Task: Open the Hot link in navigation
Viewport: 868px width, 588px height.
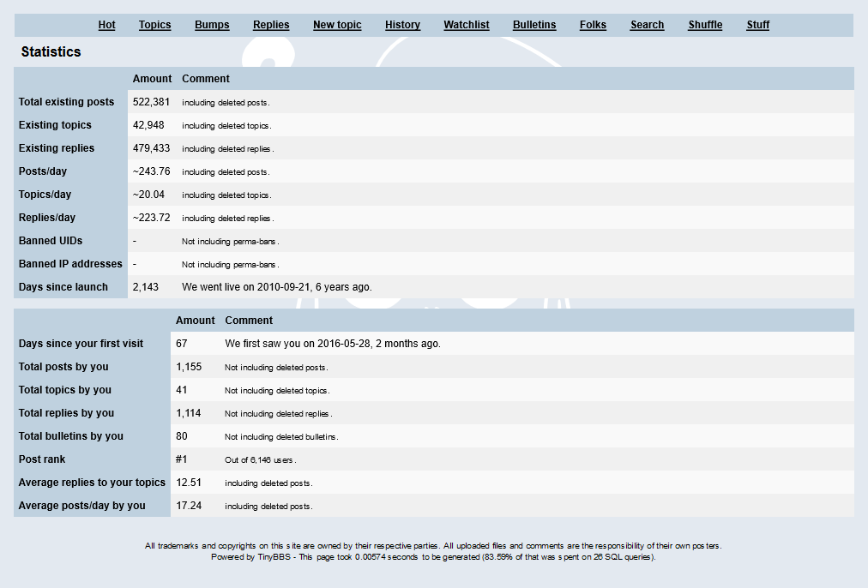Action: [106, 25]
